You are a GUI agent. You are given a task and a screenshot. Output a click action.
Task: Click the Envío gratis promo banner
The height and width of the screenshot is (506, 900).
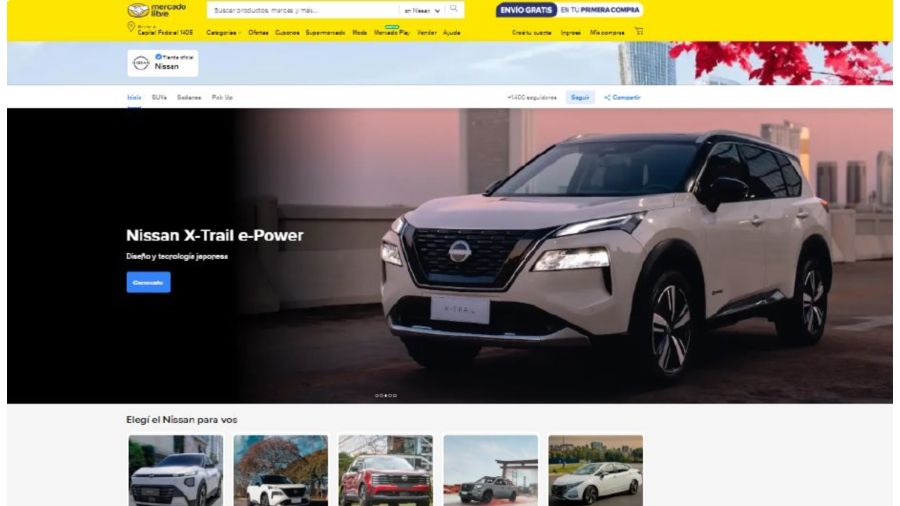coord(569,10)
